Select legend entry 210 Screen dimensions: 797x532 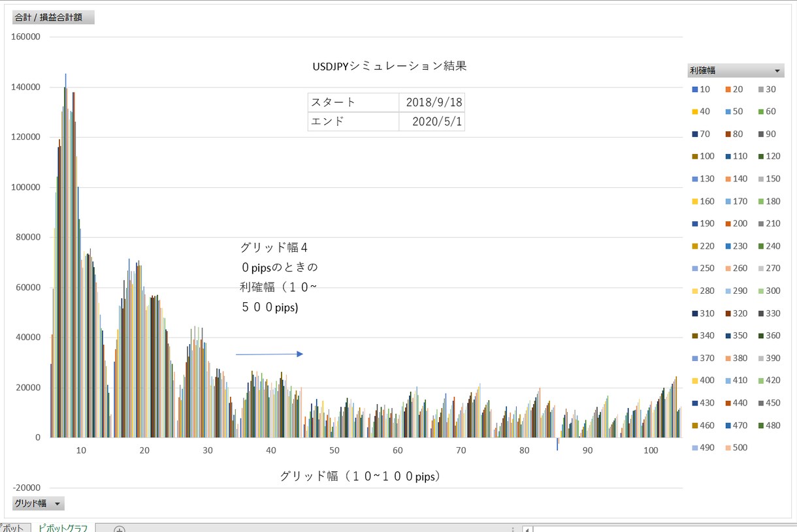769,224
